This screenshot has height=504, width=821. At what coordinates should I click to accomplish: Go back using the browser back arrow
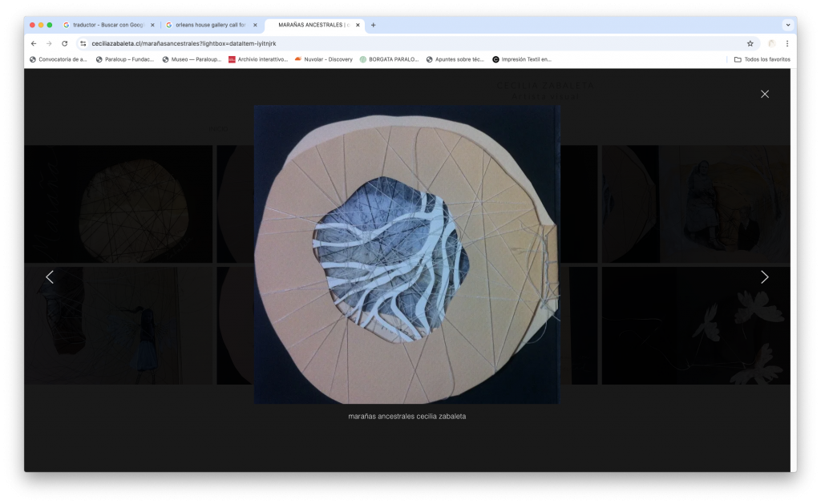coord(34,43)
